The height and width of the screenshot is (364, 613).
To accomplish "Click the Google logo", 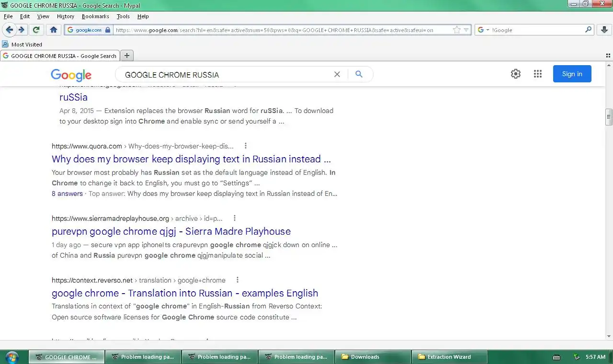I will tap(71, 75).
